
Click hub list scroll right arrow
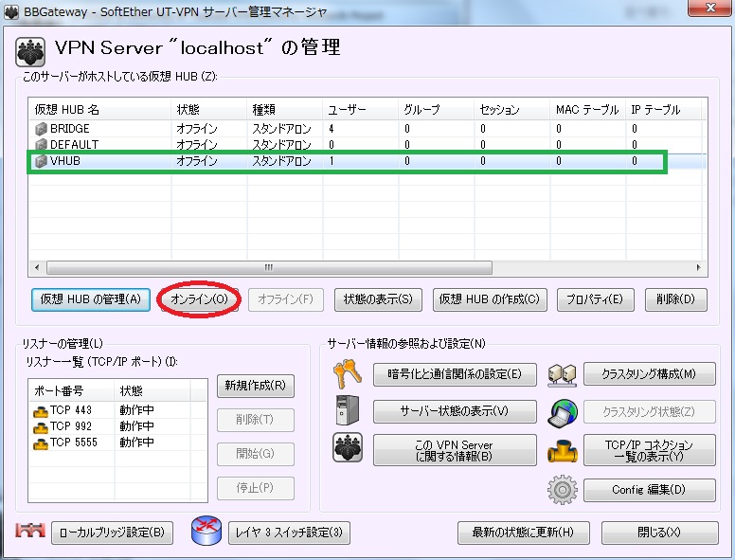click(698, 268)
